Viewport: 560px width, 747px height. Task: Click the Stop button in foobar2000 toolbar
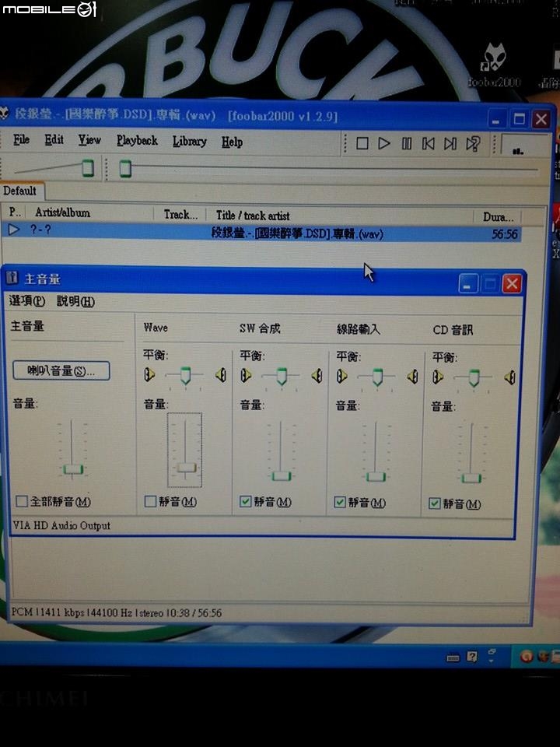click(x=362, y=143)
